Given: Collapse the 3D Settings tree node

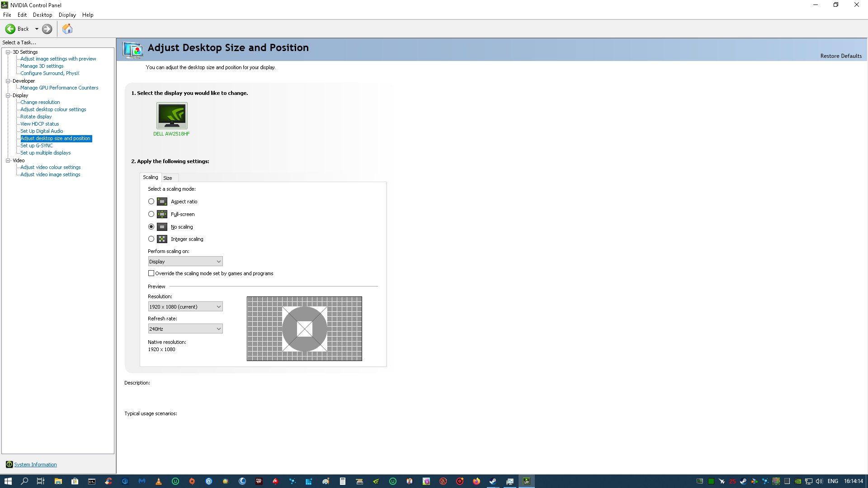Looking at the screenshot, I should pos(8,52).
